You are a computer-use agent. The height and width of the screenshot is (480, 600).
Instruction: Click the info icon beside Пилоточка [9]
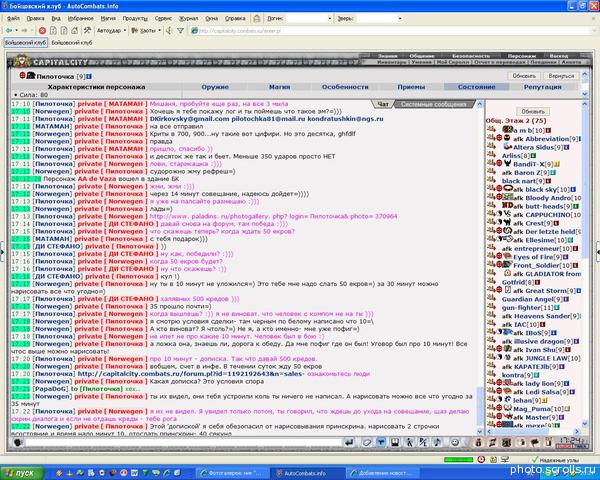pyautogui.click(x=89, y=77)
